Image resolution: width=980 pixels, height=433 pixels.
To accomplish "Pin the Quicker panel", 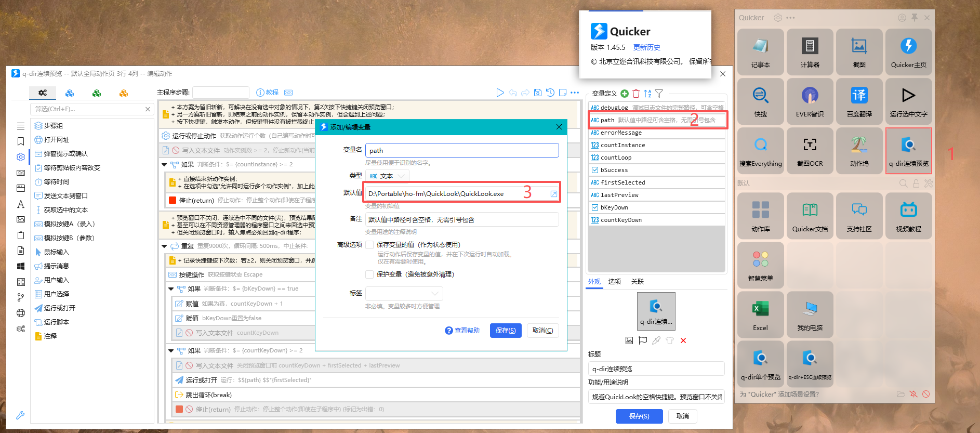I will coord(915,18).
